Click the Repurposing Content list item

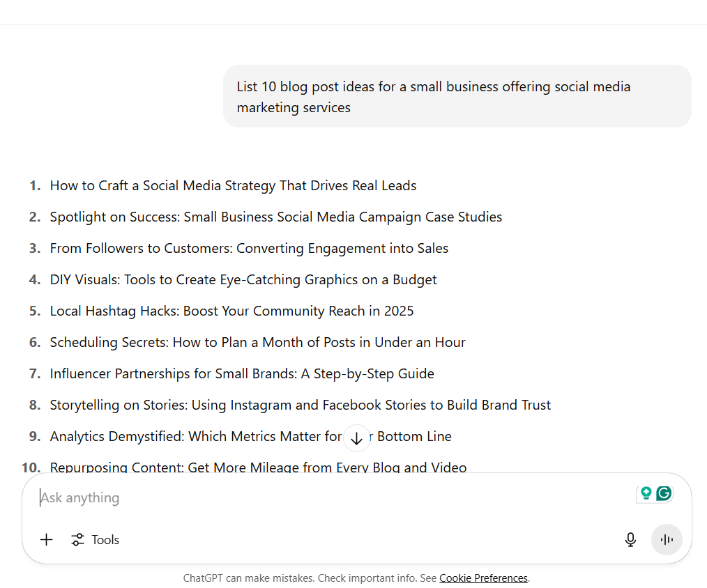258,467
